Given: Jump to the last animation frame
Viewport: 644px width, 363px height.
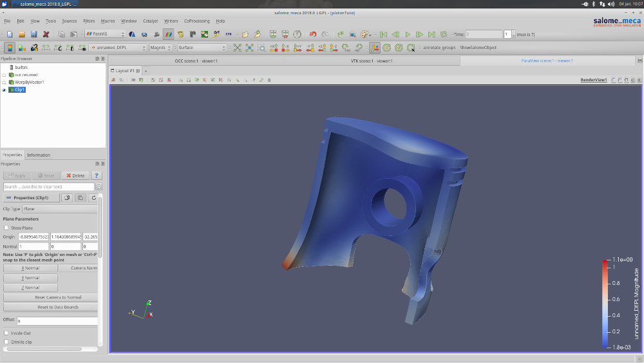Looking at the screenshot, I should point(431,34).
